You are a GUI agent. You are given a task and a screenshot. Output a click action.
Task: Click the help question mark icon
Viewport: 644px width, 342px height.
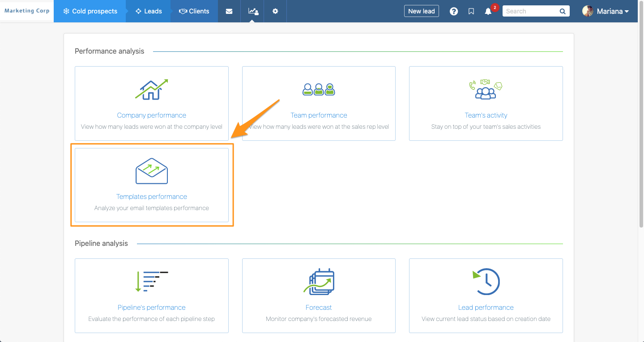coord(454,12)
